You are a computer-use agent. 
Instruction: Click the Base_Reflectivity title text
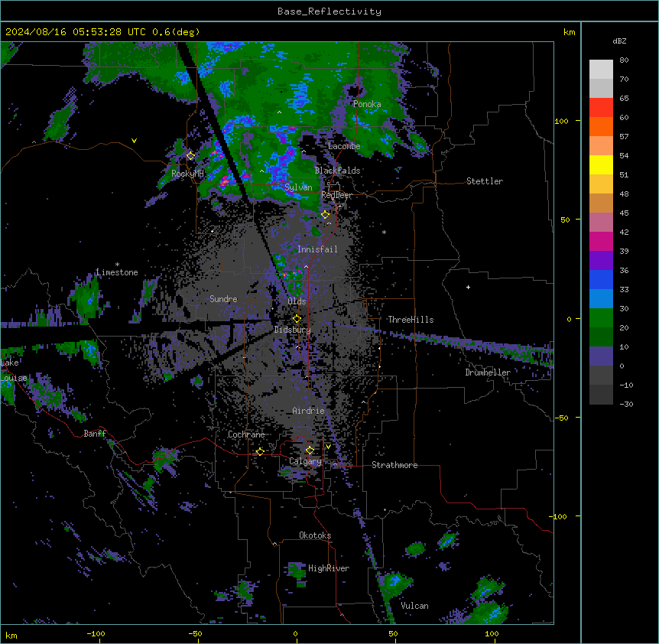click(329, 11)
